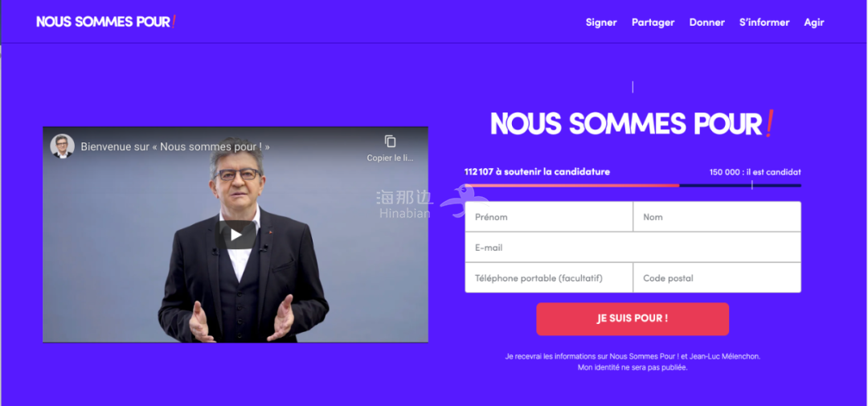The image size is (868, 406).
Task: Click the large Nous Sommes Pour title
Action: [632, 123]
